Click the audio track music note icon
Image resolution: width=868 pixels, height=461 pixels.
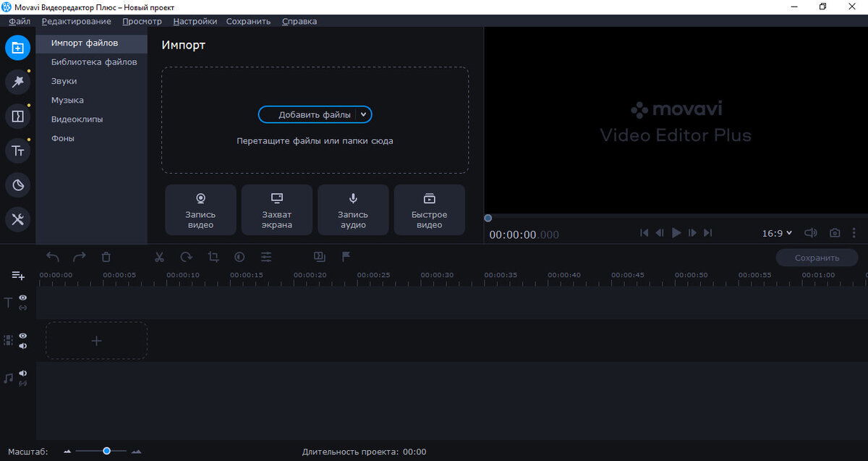click(x=9, y=378)
